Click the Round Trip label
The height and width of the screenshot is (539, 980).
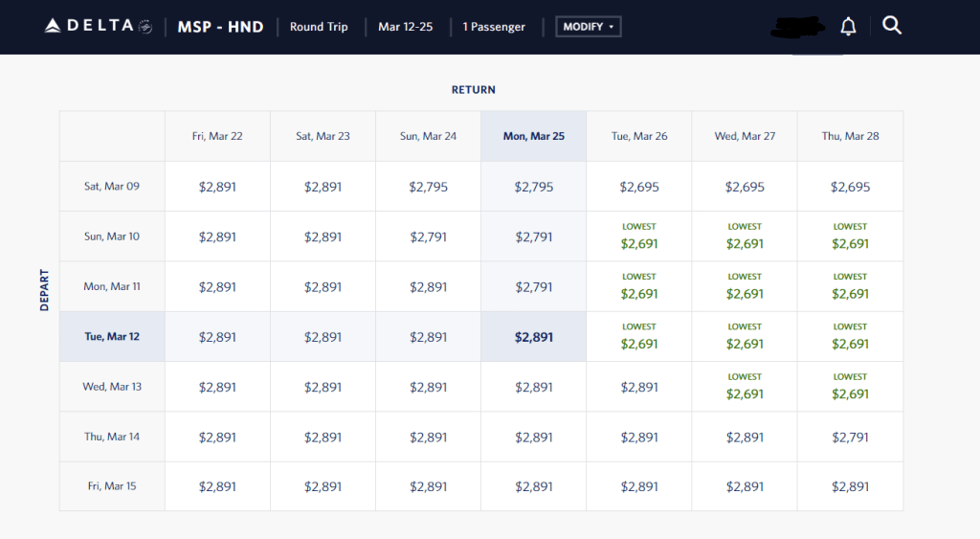pos(319,27)
